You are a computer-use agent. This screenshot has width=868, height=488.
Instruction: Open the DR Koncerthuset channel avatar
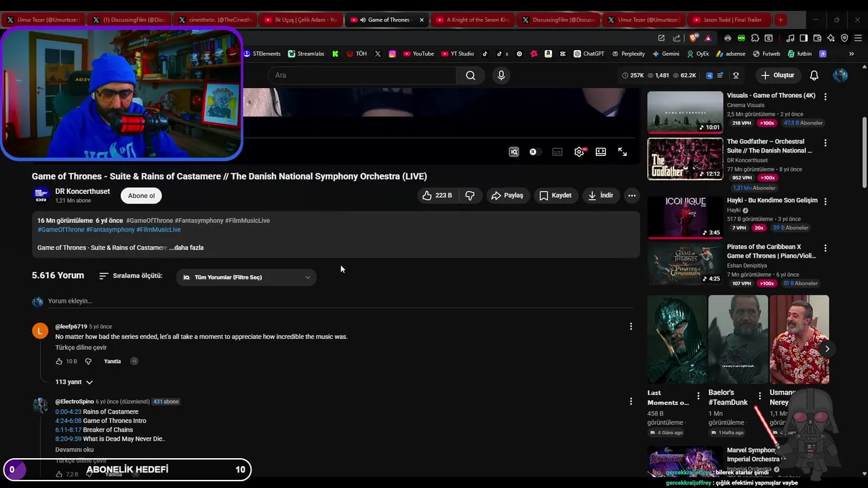pos(41,195)
